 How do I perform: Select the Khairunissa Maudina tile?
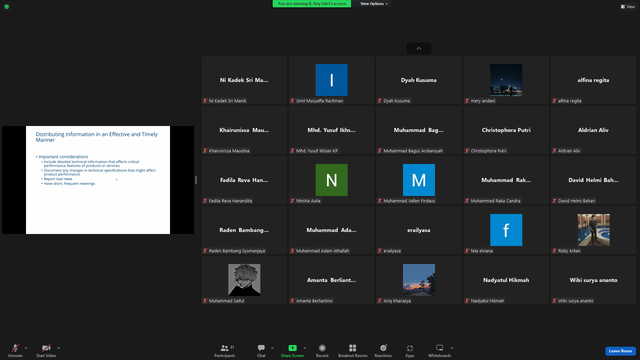pyautogui.click(x=244, y=130)
